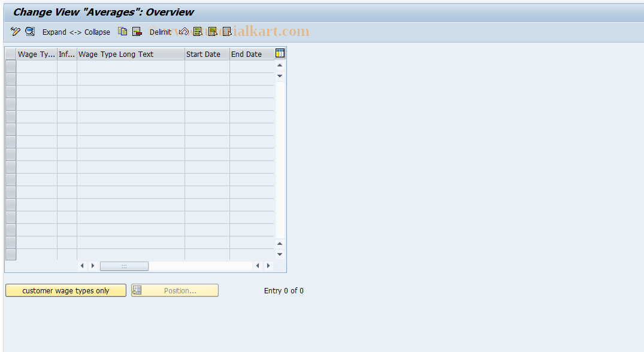Click the Inf... column header

67,54
